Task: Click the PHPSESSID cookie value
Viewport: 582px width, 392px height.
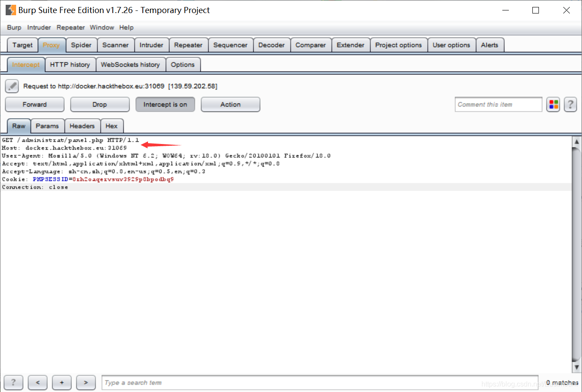Action: click(123, 179)
